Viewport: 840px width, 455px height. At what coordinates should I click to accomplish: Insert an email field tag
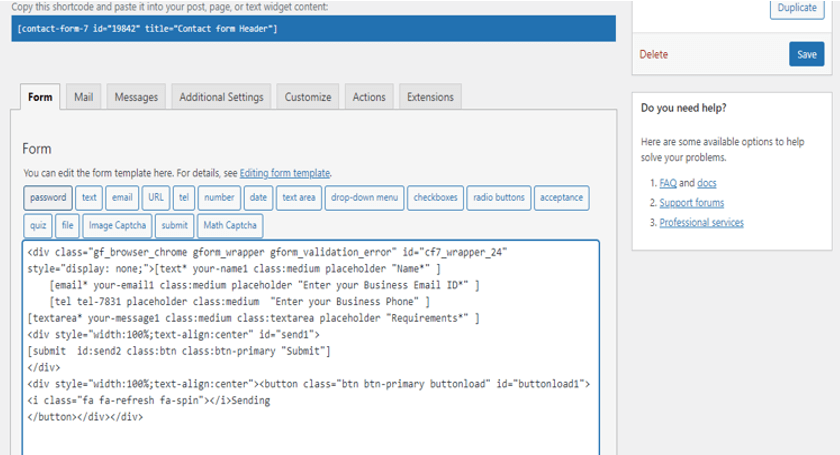click(x=121, y=198)
